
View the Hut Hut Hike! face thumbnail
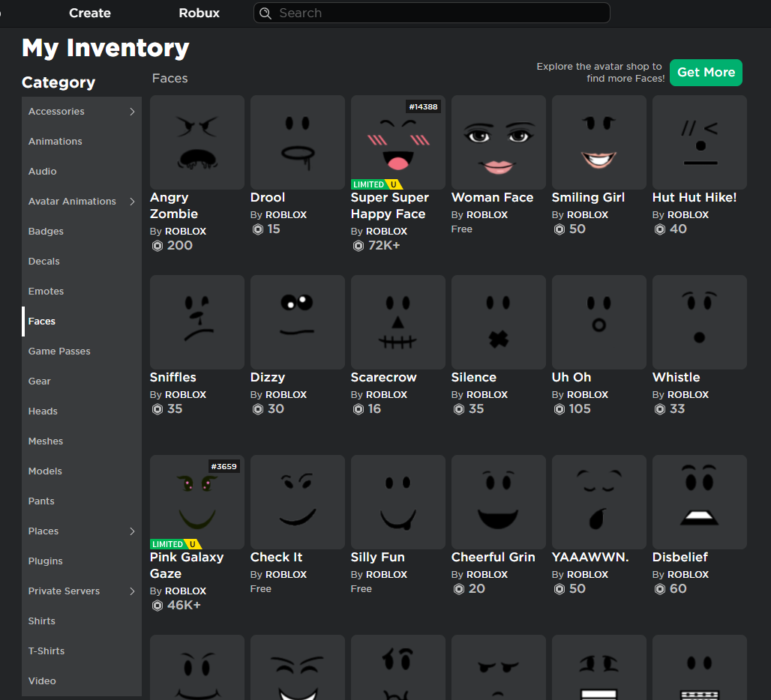pos(700,142)
